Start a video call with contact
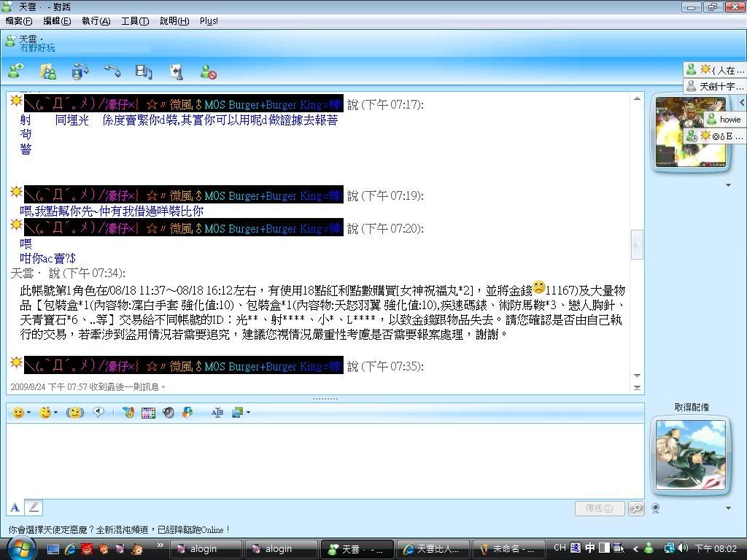747x560 pixels. click(x=80, y=71)
